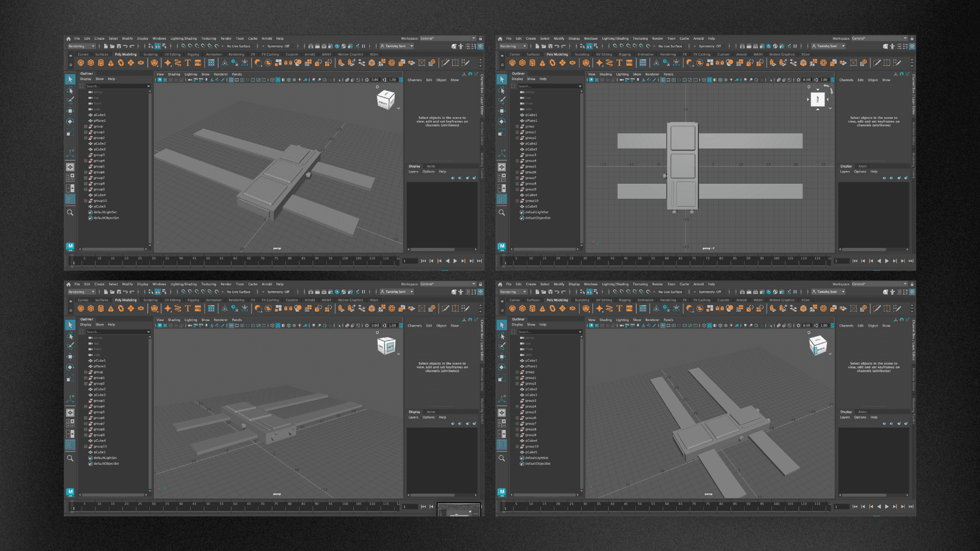Screen dimensions: 980x551
Task: Expand group2 in the top-left Outliner
Action: [86, 138]
